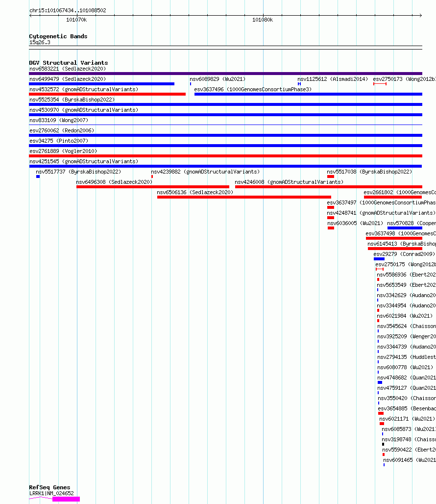Screen dimensions: 436x504
Task: Open the nsv6085873 (Wu2021) label
Action: click(409, 429)
